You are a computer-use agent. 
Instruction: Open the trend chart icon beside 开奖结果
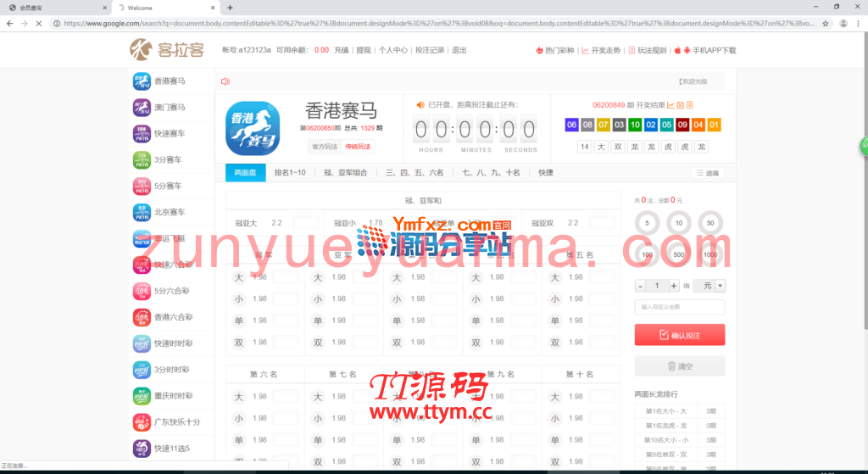(671, 105)
